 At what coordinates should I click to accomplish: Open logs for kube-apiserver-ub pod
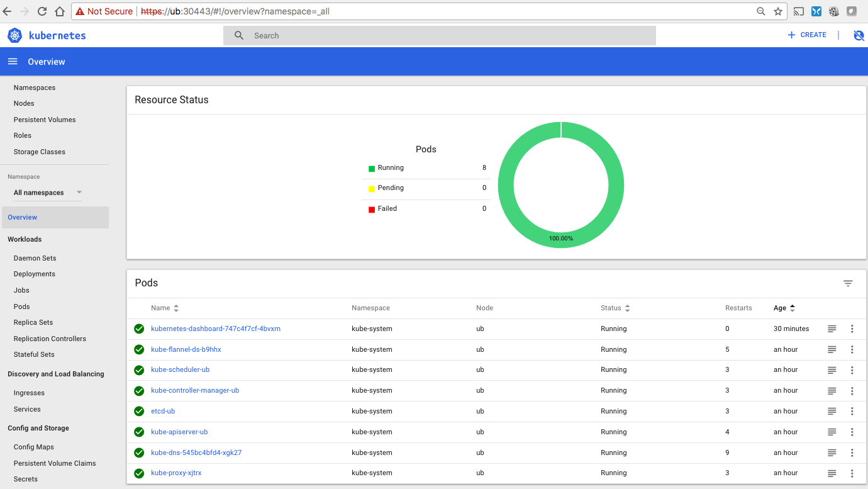tap(832, 432)
